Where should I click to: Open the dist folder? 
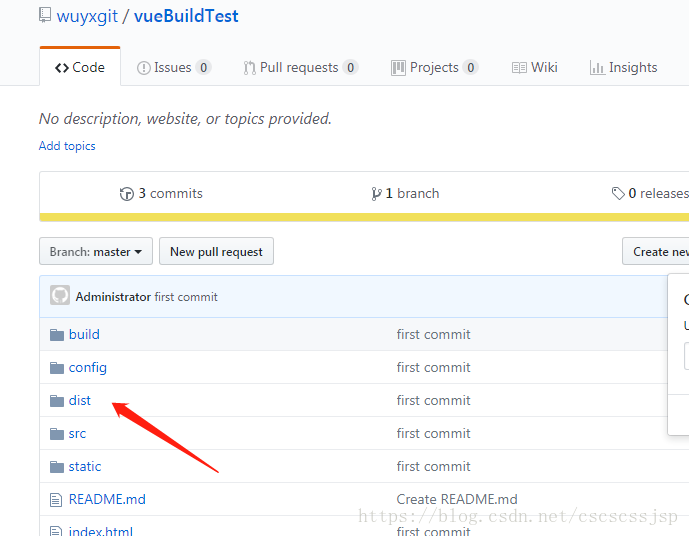click(x=80, y=400)
